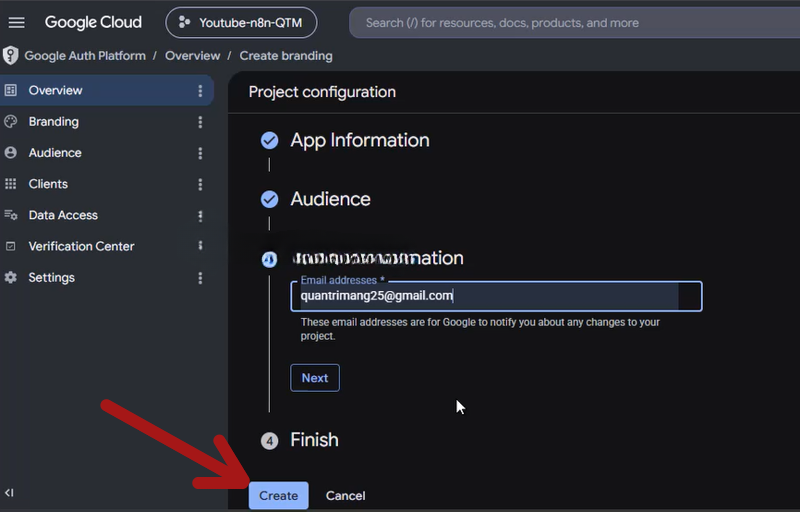Open Settings in the sidebar
The width and height of the screenshot is (800, 512).
(107, 277)
